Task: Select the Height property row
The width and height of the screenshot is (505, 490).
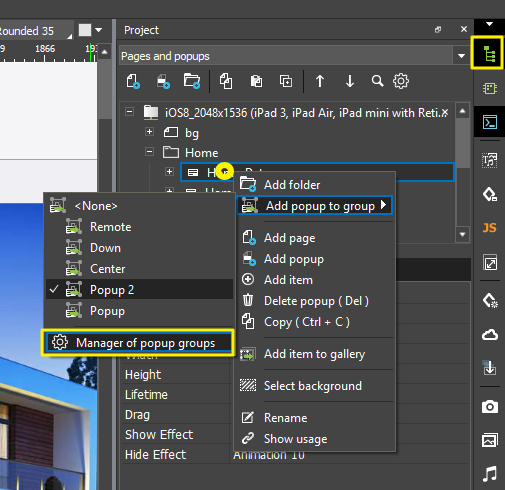Action: 177,375
